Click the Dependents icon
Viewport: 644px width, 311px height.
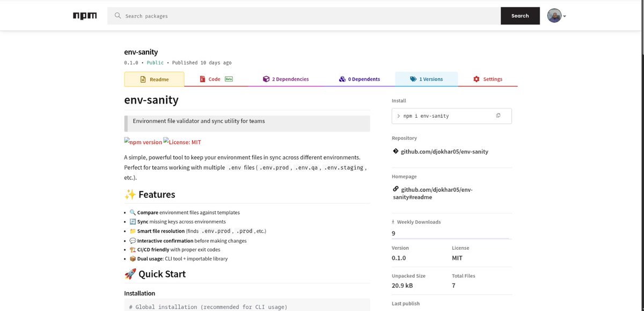[342, 78]
